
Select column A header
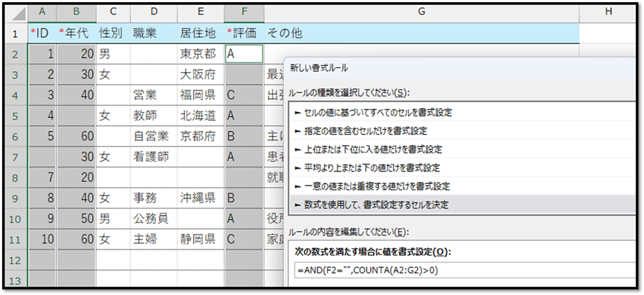[43, 12]
